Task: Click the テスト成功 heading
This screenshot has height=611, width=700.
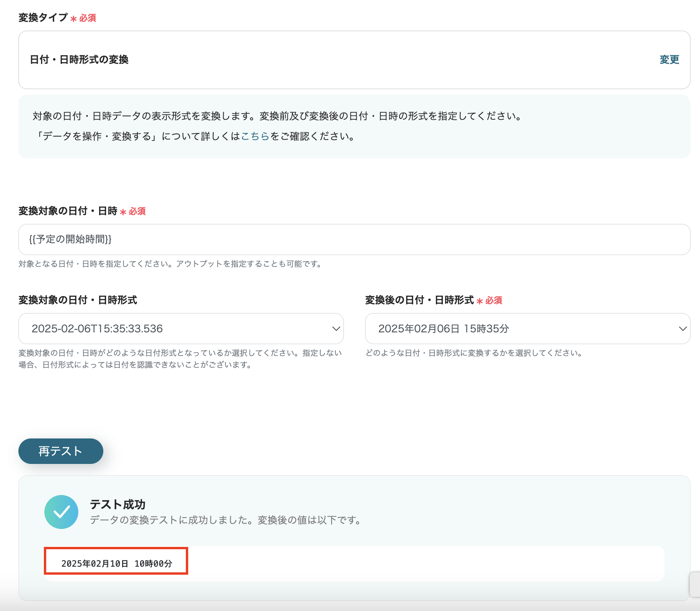Action: (x=117, y=504)
